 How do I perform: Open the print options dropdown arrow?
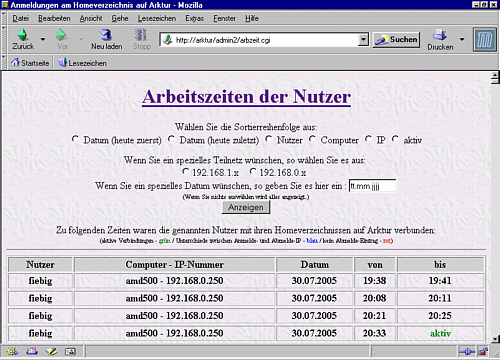(x=462, y=39)
